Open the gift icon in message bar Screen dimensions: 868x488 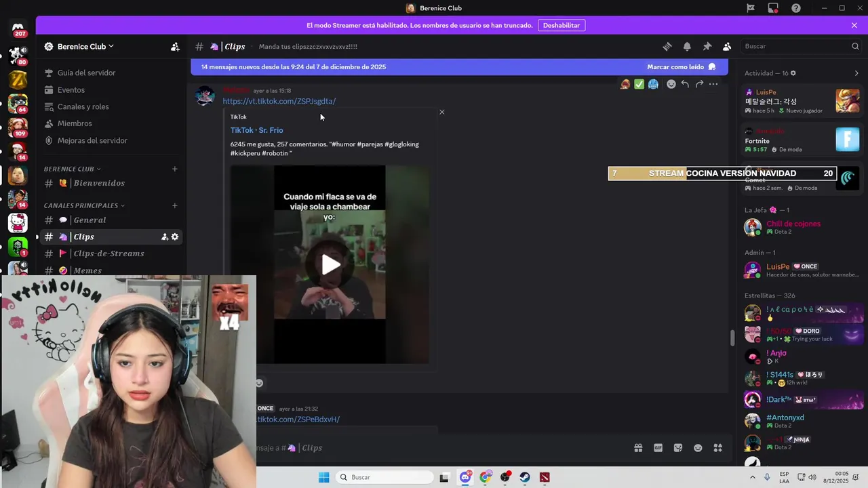click(x=638, y=448)
